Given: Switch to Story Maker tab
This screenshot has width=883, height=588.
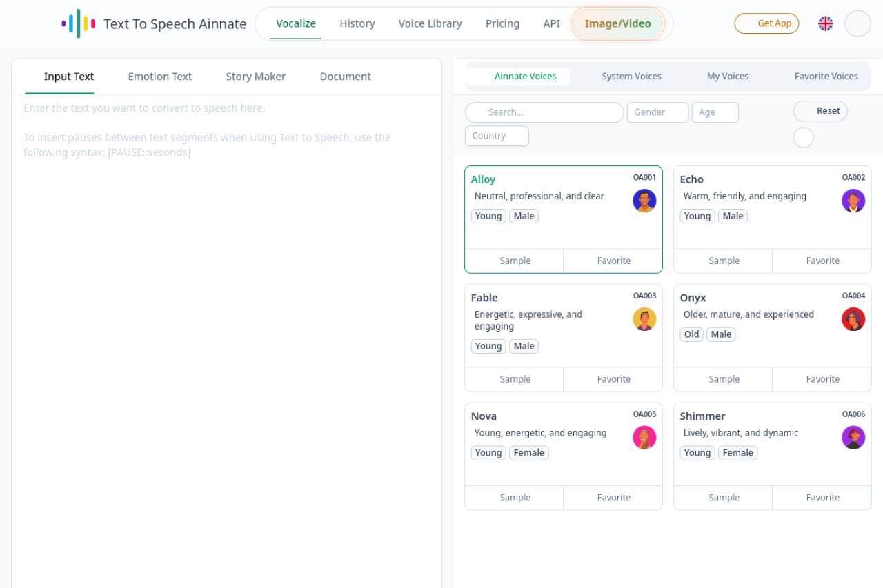Looking at the screenshot, I should (256, 77).
